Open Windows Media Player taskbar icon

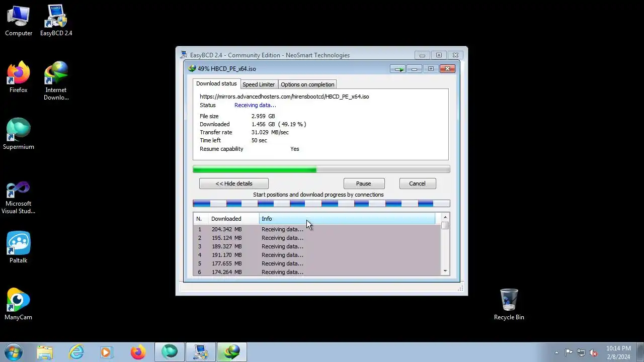(x=107, y=352)
